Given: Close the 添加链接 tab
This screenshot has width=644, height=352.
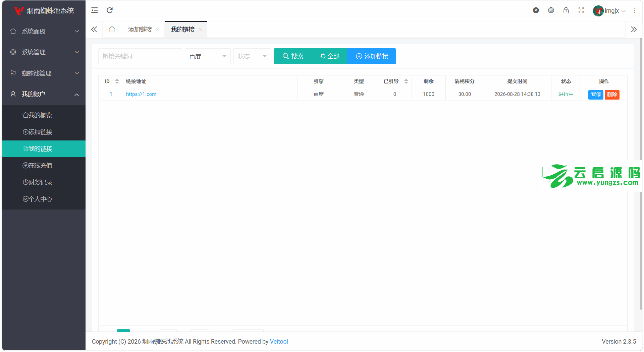Looking at the screenshot, I should [158, 30].
